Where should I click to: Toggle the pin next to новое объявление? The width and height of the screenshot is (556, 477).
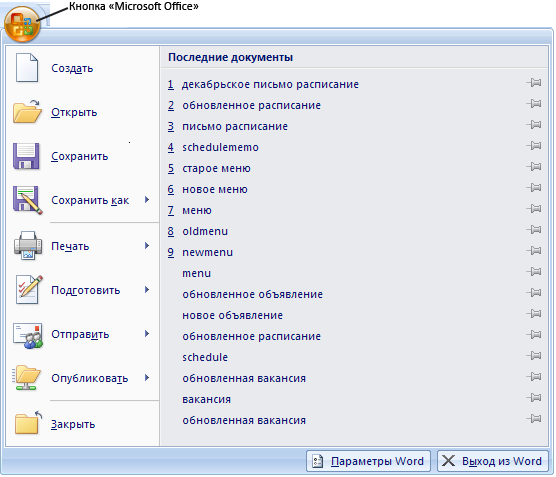pos(534,314)
